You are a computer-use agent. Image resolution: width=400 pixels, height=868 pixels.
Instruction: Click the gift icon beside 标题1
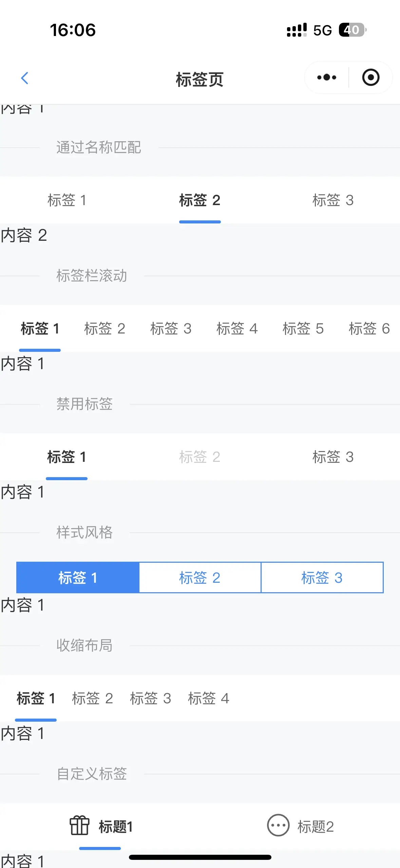79,825
